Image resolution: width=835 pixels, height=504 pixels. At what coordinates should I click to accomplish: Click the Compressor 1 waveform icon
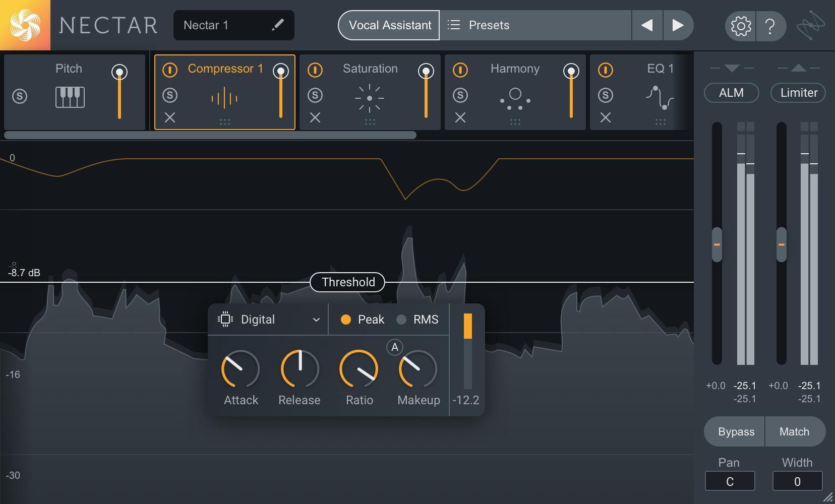[x=225, y=98]
